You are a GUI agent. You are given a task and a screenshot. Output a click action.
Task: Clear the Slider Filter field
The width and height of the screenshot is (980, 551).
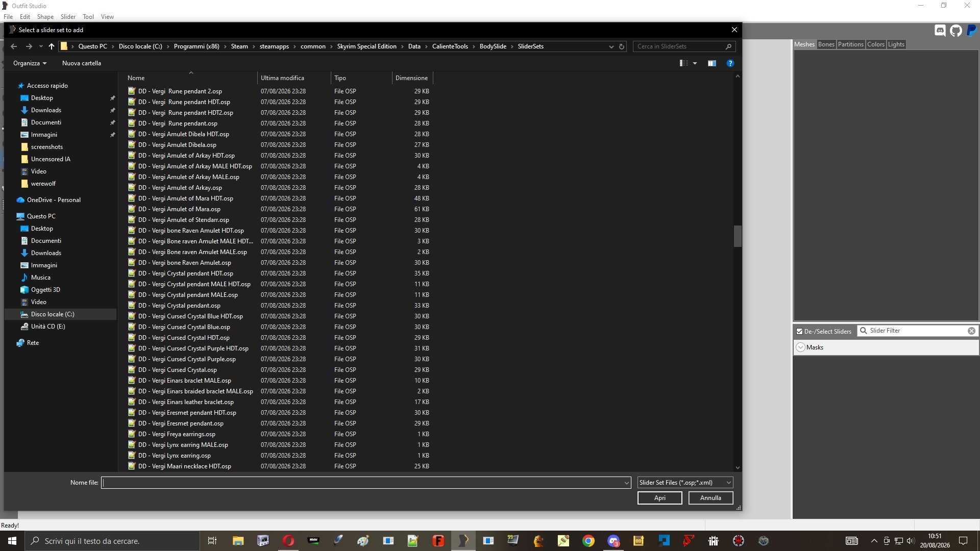tap(971, 331)
